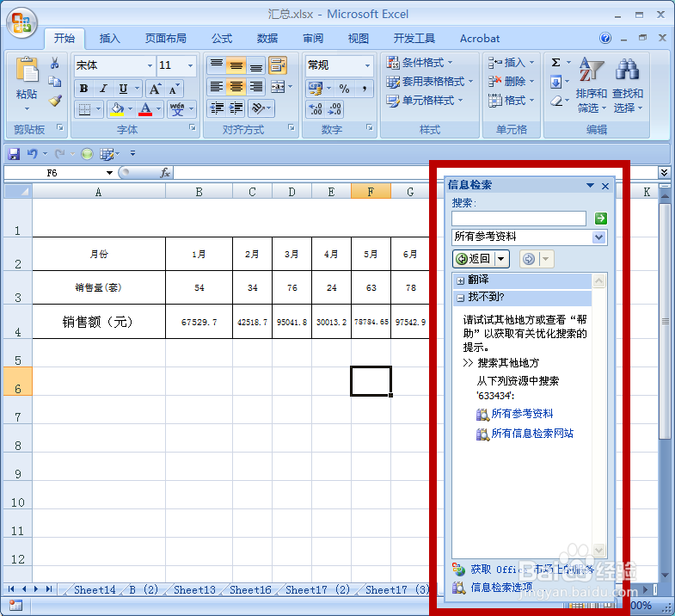The image size is (675, 616).
Task: Open the font size 11 dropdown
Action: pyautogui.click(x=190, y=65)
